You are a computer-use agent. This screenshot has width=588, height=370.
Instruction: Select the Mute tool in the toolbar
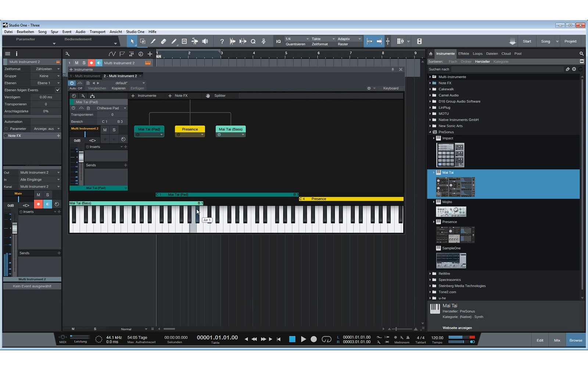(x=184, y=42)
